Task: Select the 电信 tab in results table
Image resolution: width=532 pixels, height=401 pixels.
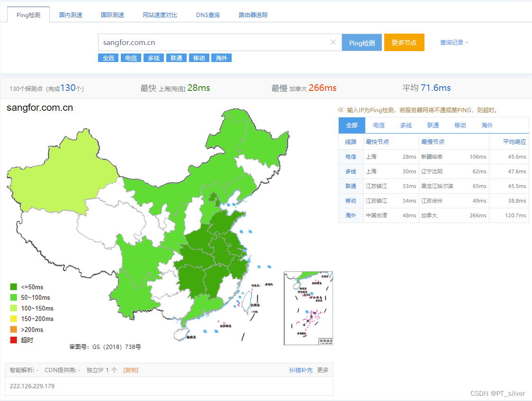Action: coord(379,125)
